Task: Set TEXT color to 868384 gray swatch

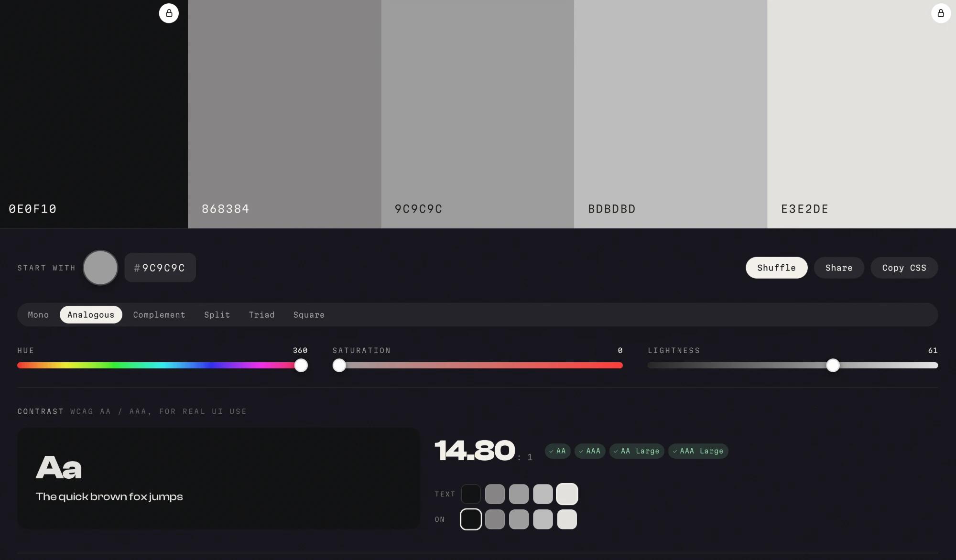Action: click(x=495, y=494)
